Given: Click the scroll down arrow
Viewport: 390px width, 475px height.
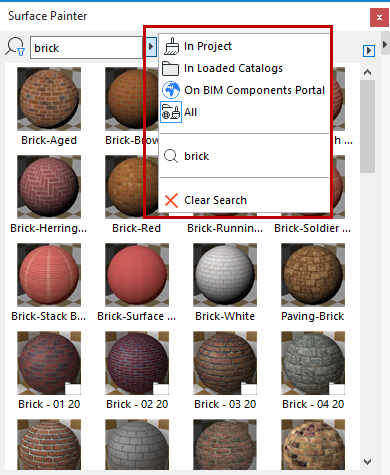Looking at the screenshot, I should (367, 462).
